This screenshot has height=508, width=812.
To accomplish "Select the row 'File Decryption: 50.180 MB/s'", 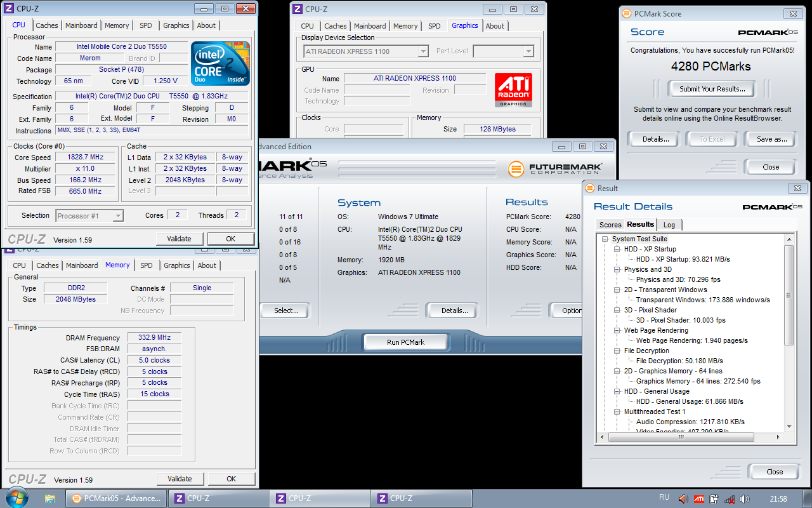I will pyautogui.click(x=679, y=361).
